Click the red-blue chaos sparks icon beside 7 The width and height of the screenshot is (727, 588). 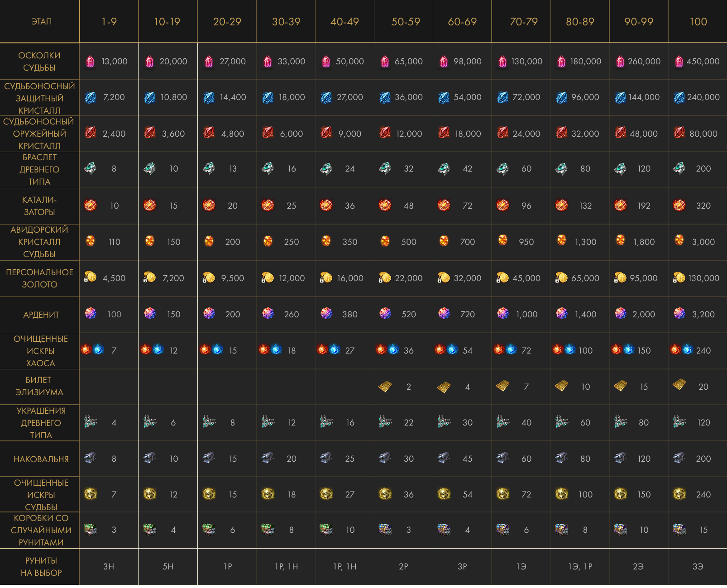pos(92,349)
